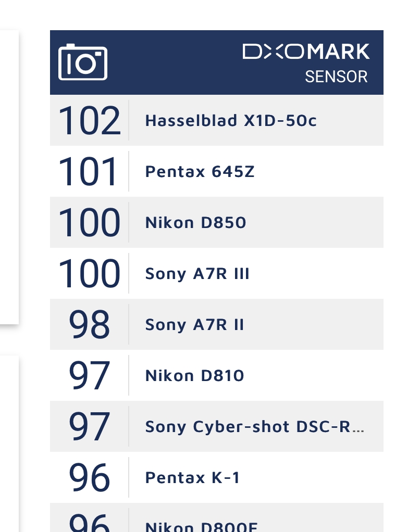Click the 101 sensor score
420x532 pixels.
(89, 172)
